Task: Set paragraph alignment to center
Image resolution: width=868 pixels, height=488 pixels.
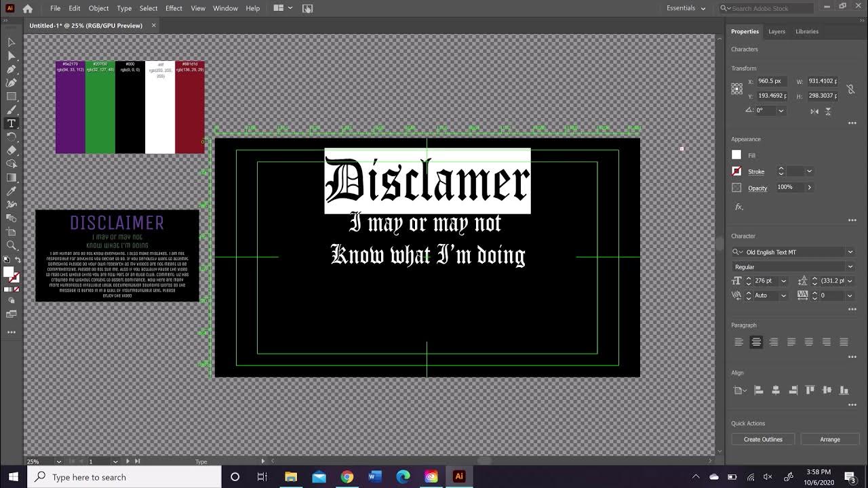Action: point(756,342)
